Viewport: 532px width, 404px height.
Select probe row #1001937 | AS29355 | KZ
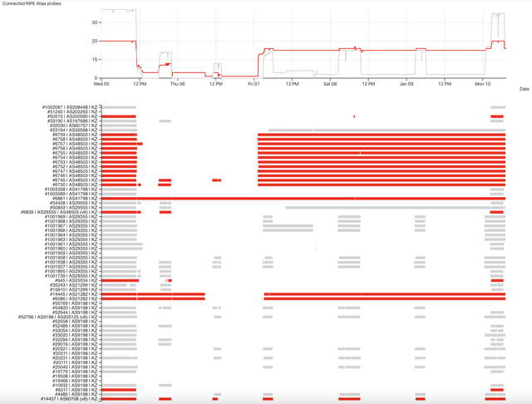(x=71, y=267)
